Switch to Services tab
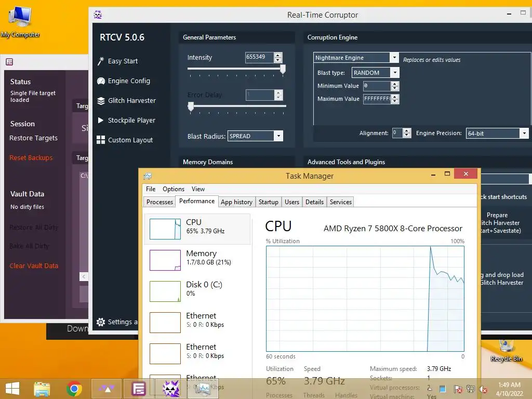 (x=341, y=202)
